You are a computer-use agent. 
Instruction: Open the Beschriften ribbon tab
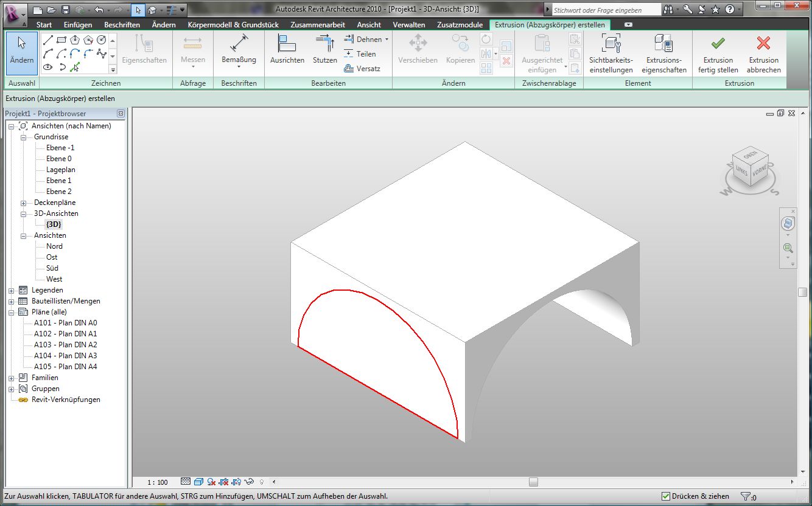point(122,25)
